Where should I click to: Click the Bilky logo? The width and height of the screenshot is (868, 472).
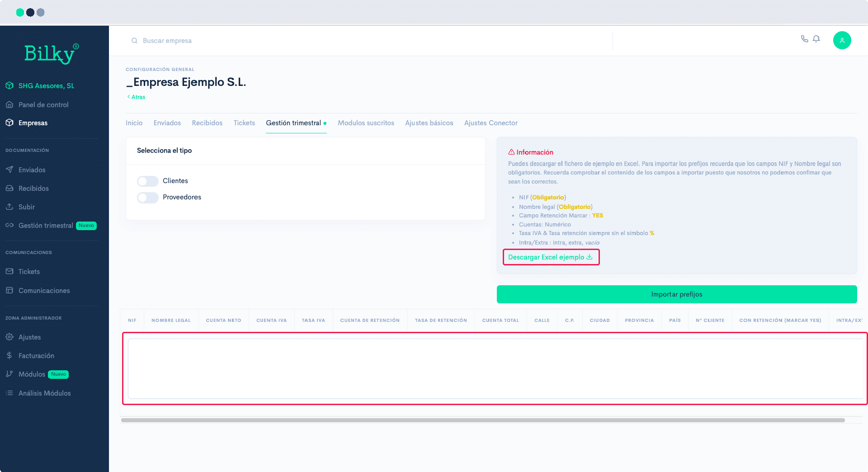coord(52,54)
